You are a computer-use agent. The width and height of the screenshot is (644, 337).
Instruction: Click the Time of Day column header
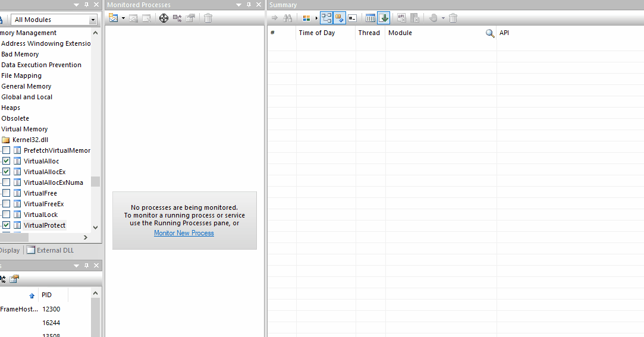point(317,33)
